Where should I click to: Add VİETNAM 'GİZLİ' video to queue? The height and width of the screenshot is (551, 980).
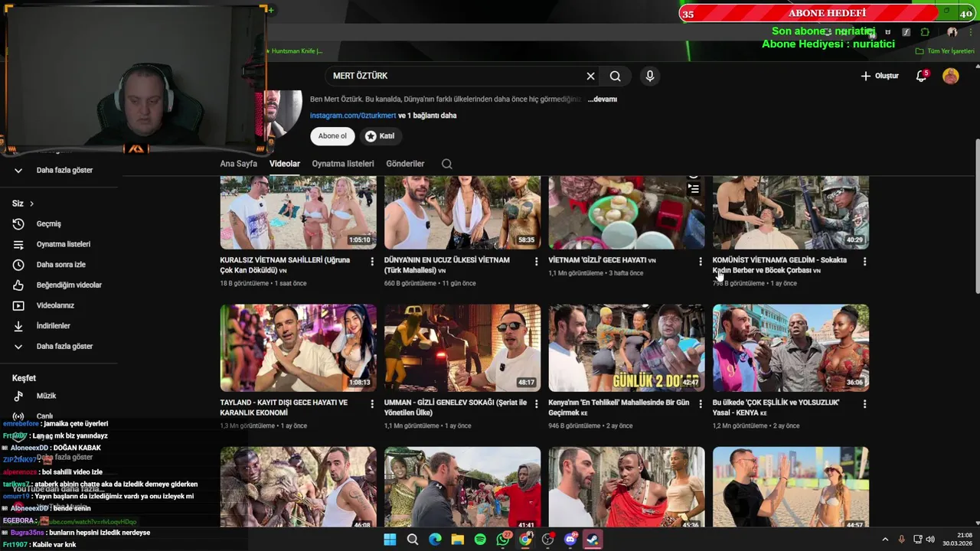[693, 188]
